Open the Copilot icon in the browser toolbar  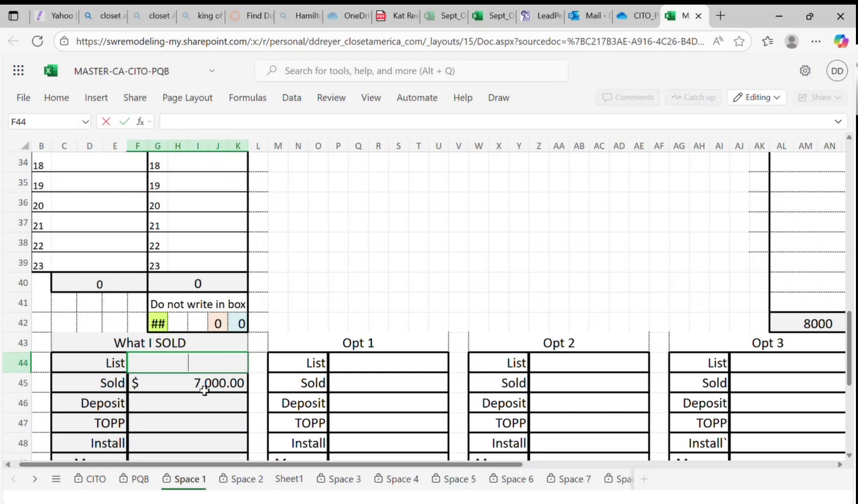[841, 41]
